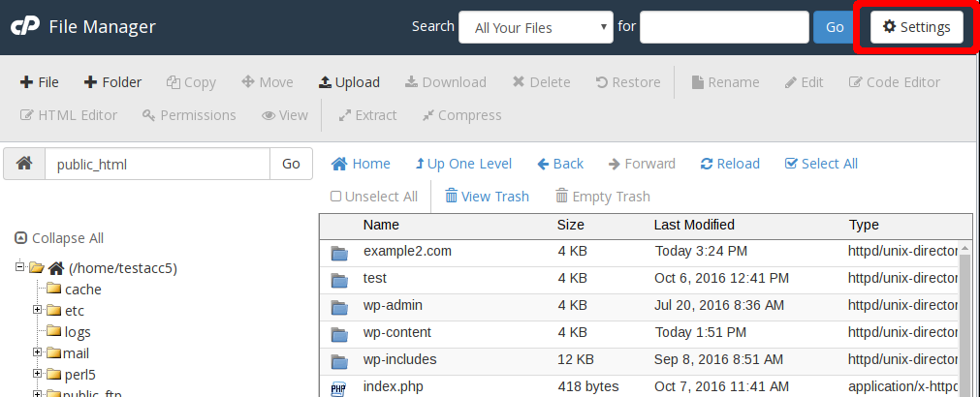Expand the etc folder in tree
Viewport: 980px width, 397px height.
click(x=38, y=310)
